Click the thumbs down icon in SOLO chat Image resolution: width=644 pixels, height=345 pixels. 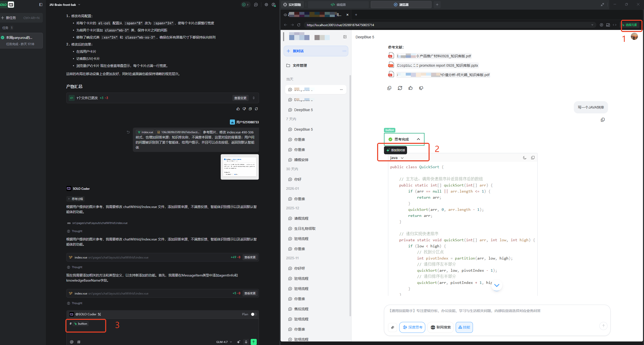coord(244,109)
